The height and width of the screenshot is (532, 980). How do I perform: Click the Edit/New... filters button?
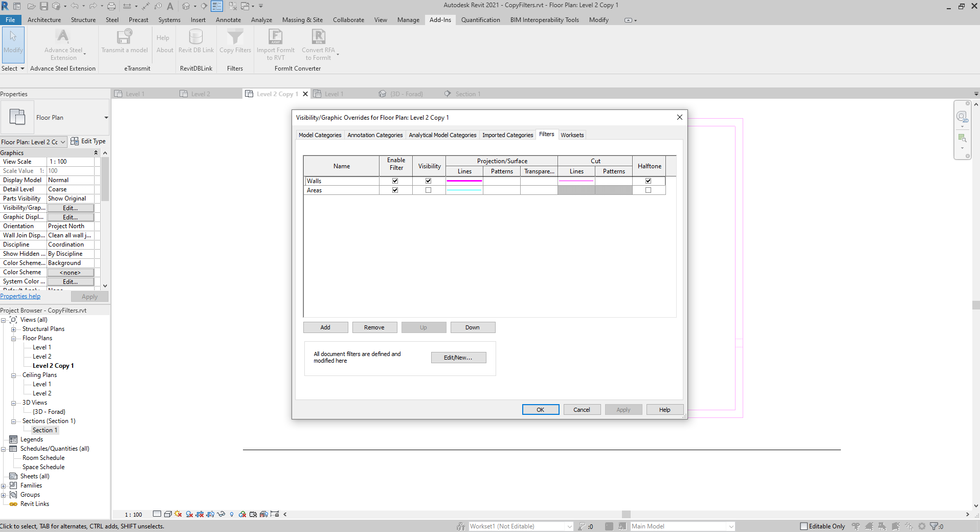[458, 358]
